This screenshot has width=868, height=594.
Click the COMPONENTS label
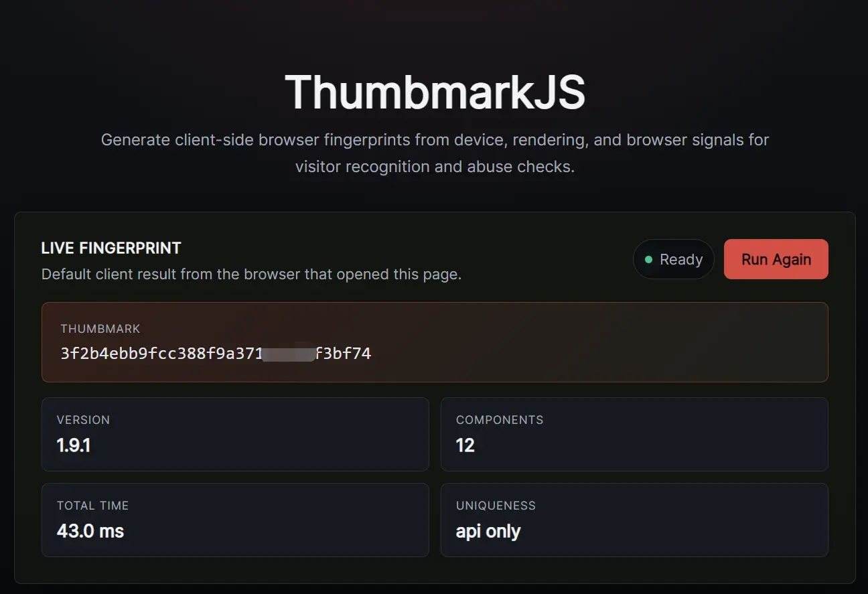pyautogui.click(x=500, y=420)
